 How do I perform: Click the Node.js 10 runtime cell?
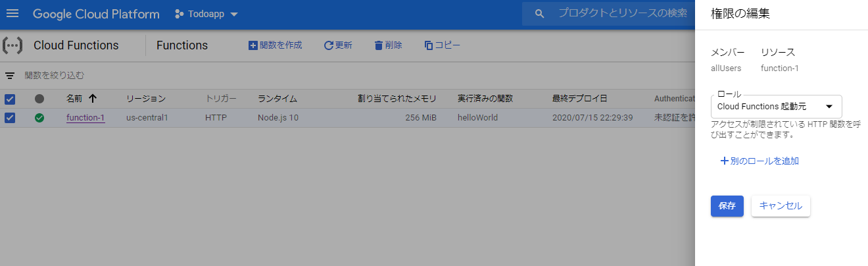tap(278, 118)
